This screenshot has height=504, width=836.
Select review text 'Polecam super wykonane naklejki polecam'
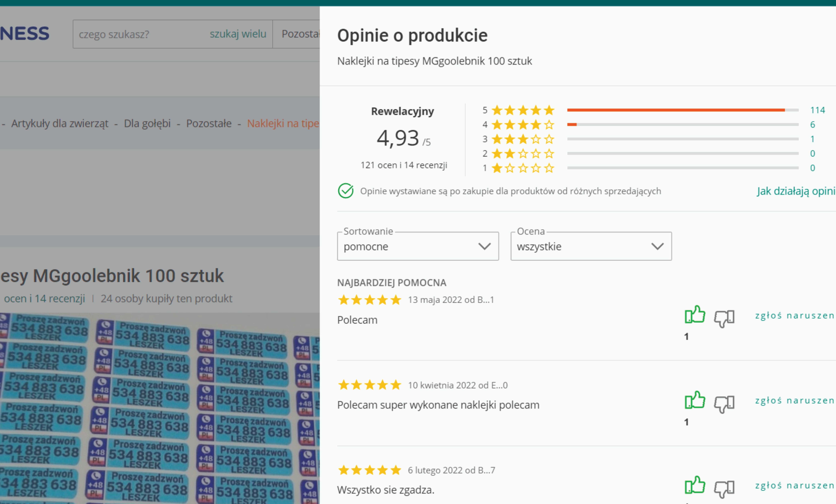438,405
